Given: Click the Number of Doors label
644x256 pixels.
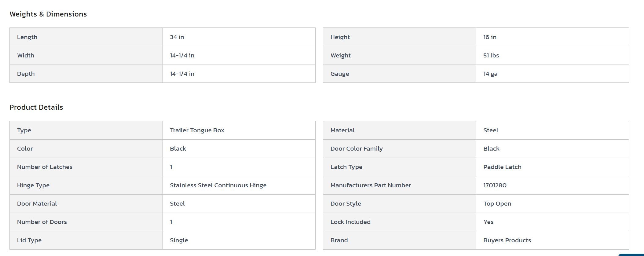Looking at the screenshot, I should click(42, 222).
